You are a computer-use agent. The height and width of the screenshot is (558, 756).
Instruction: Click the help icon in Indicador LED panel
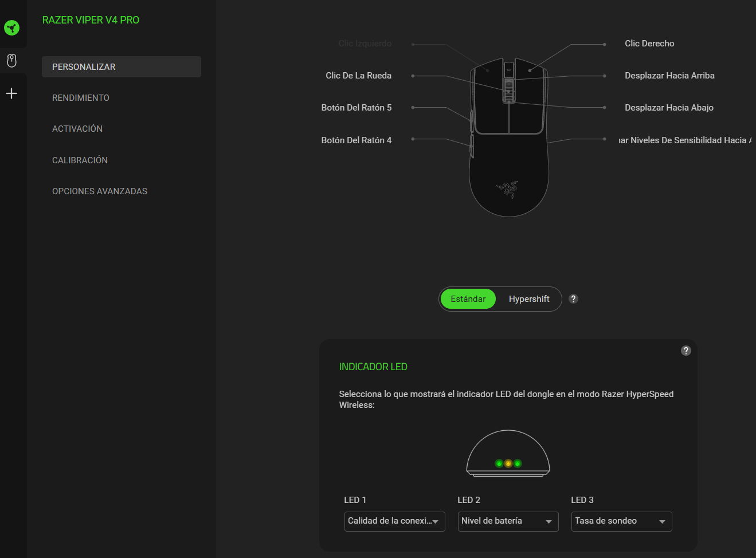click(x=686, y=351)
